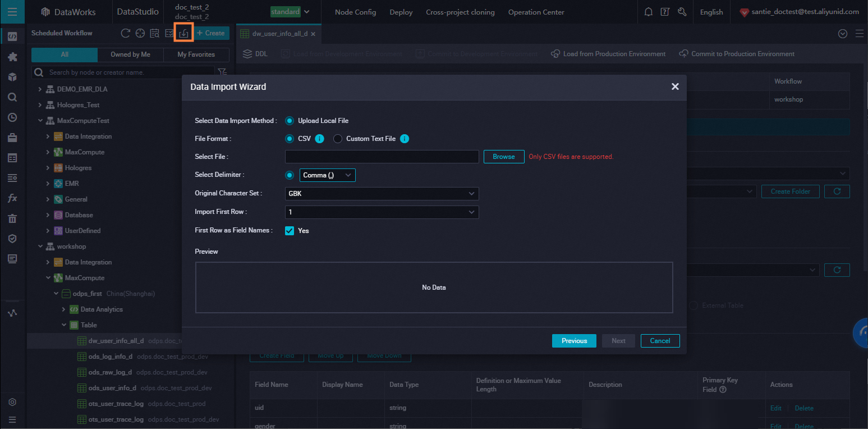This screenshot has width=868, height=429.
Task: Uncheck First Row as Field Names
Action: pyautogui.click(x=290, y=231)
